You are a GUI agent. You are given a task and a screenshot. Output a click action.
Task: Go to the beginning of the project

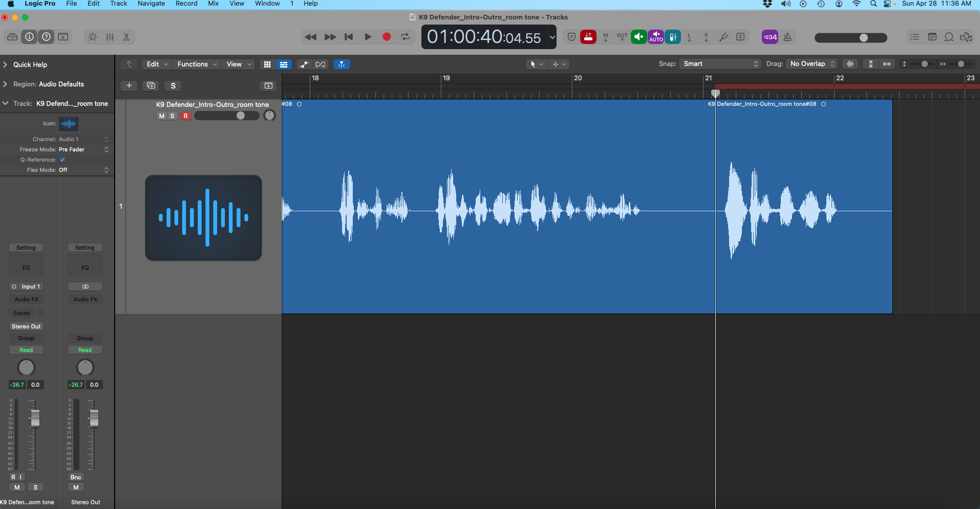[349, 37]
